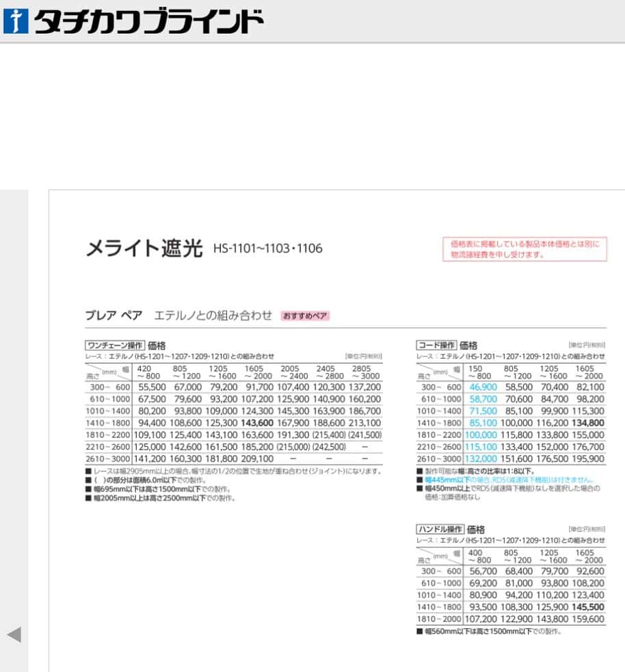The image size is (625, 672).
Task: Select price 213,100 in one-chain table
Action: [364, 423]
